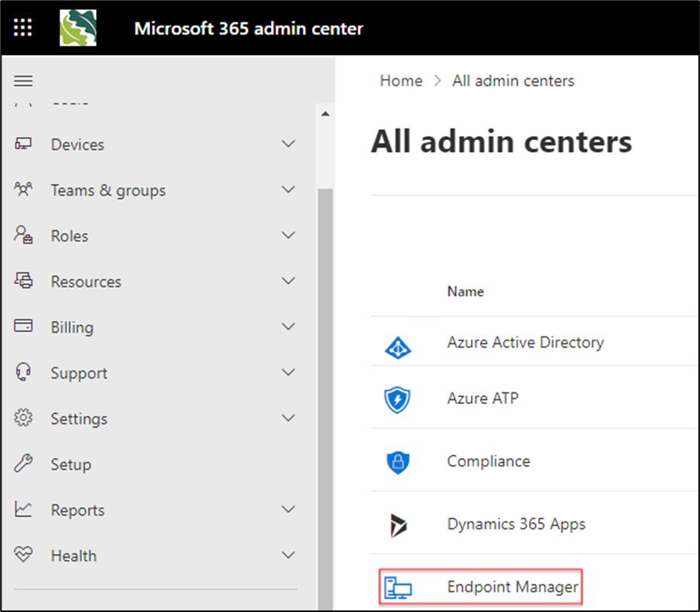Click the green organization logo
Viewport: 700px width, 612px height.
[78, 28]
